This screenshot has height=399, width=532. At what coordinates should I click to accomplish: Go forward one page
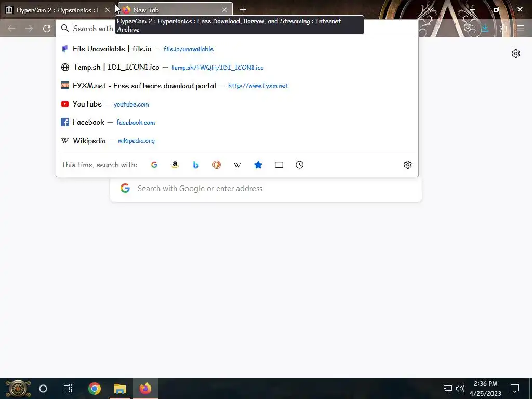[29, 29]
